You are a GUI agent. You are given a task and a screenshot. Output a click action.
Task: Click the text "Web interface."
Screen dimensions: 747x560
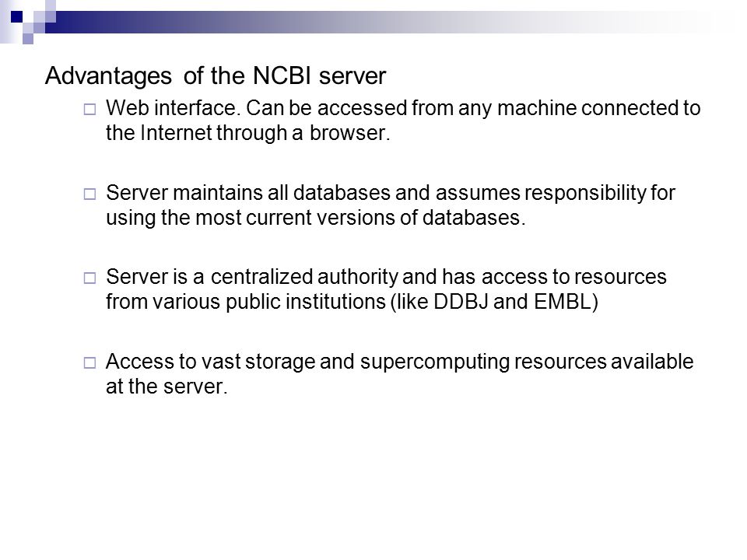tap(173, 108)
